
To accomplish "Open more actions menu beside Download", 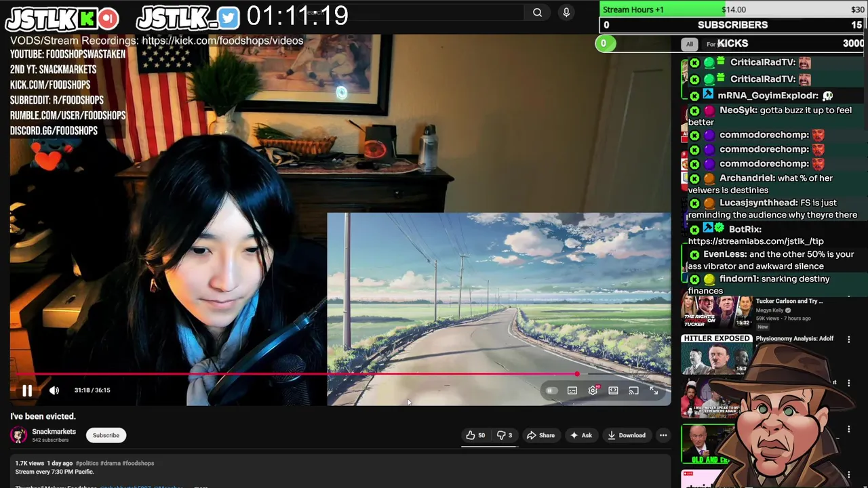I will point(663,435).
